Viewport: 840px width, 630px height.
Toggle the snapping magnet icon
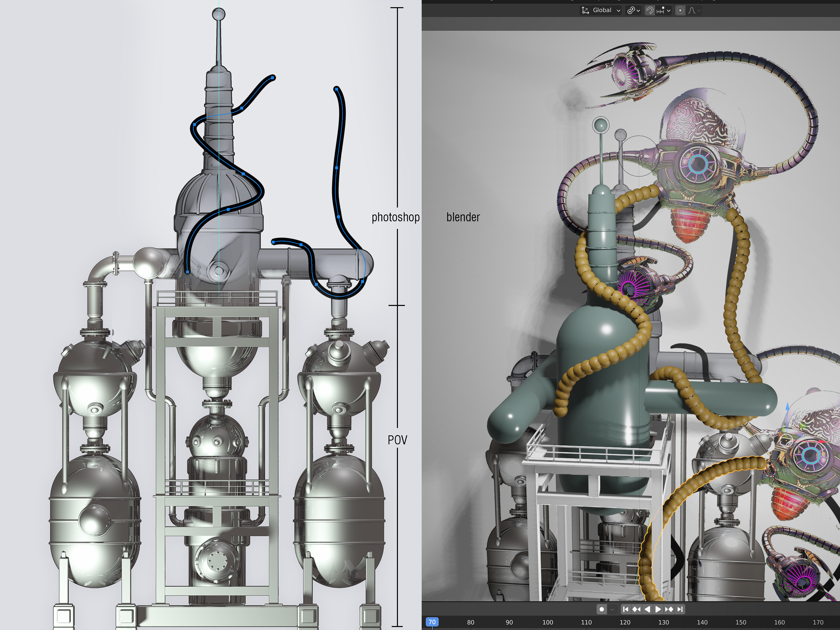tap(650, 10)
